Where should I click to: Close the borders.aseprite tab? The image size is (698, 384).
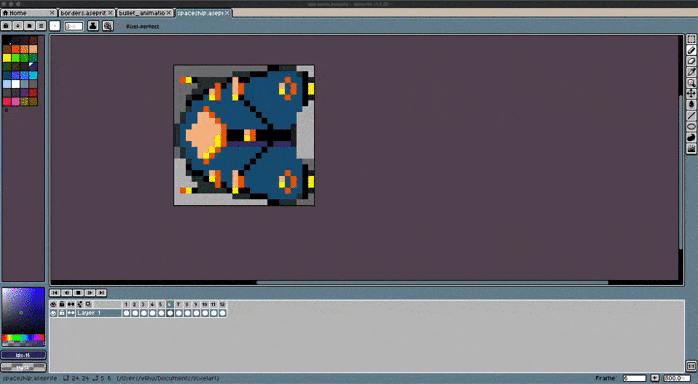110,13
